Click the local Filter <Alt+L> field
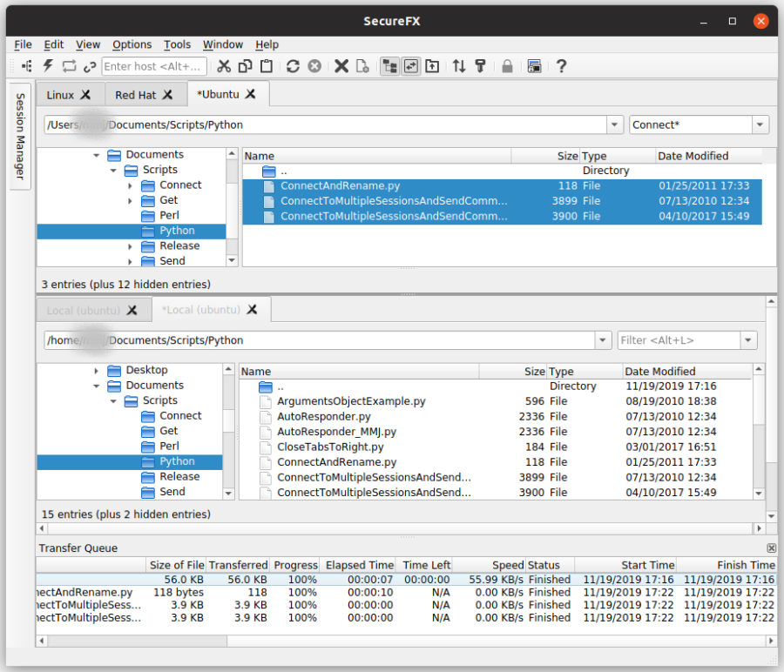 (x=679, y=340)
